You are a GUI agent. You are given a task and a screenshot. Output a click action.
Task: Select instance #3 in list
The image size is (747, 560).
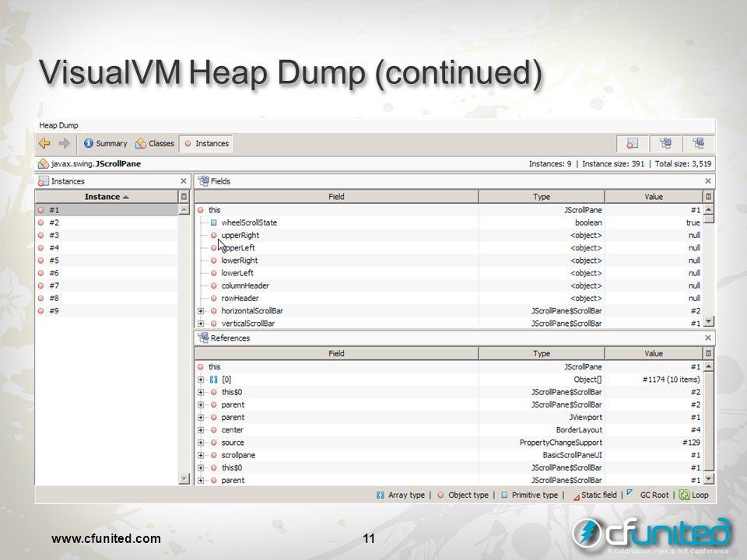[x=107, y=235]
